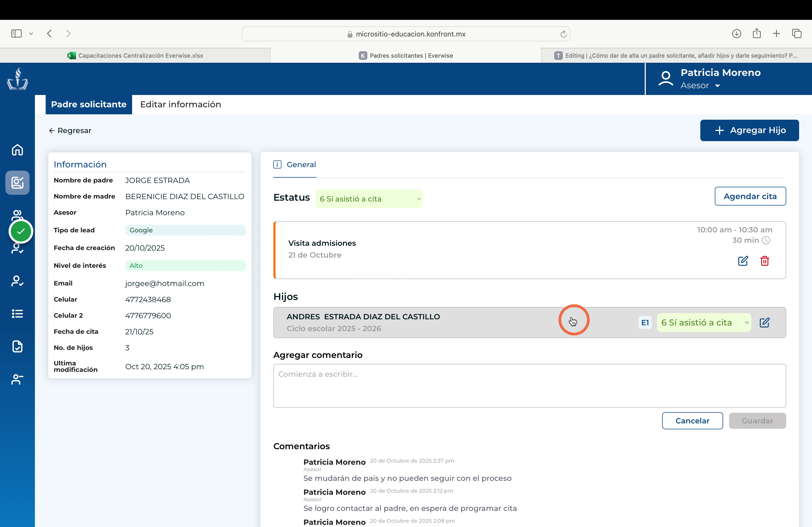Open Safari downloads
Viewport: 812px width, 527px height.
(x=736, y=33)
